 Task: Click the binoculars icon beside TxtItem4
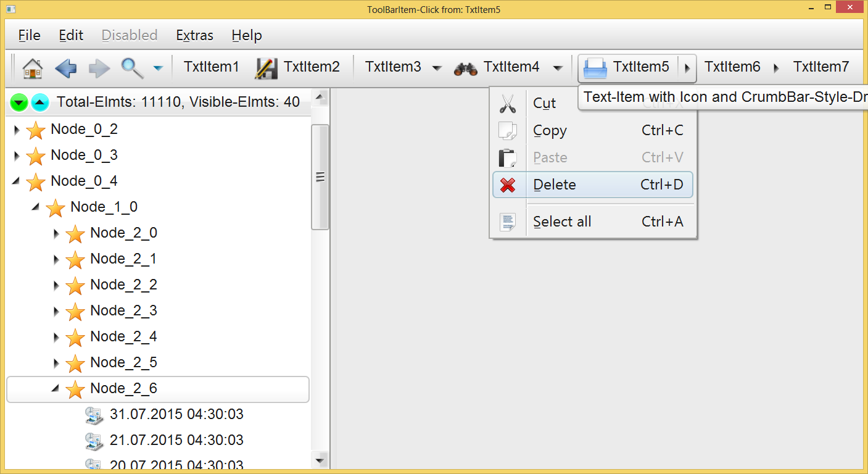click(x=465, y=68)
